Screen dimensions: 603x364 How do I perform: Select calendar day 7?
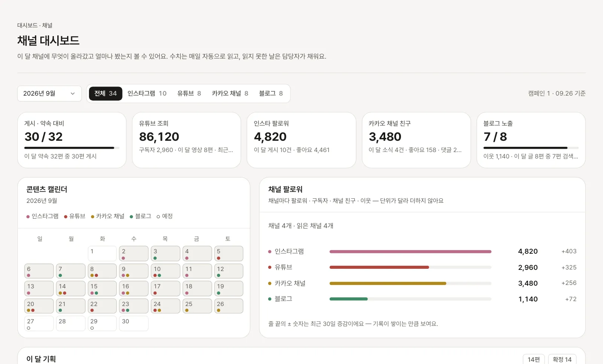[x=70, y=271]
